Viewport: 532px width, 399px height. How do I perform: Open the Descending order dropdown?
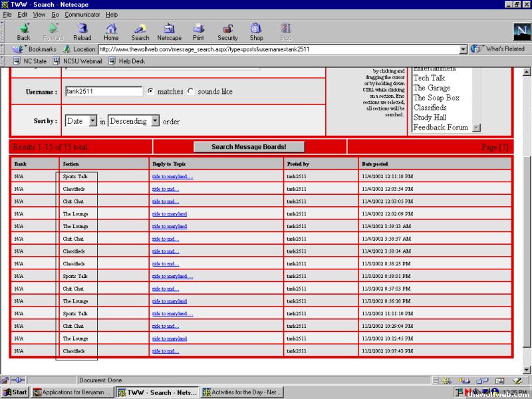coord(155,121)
